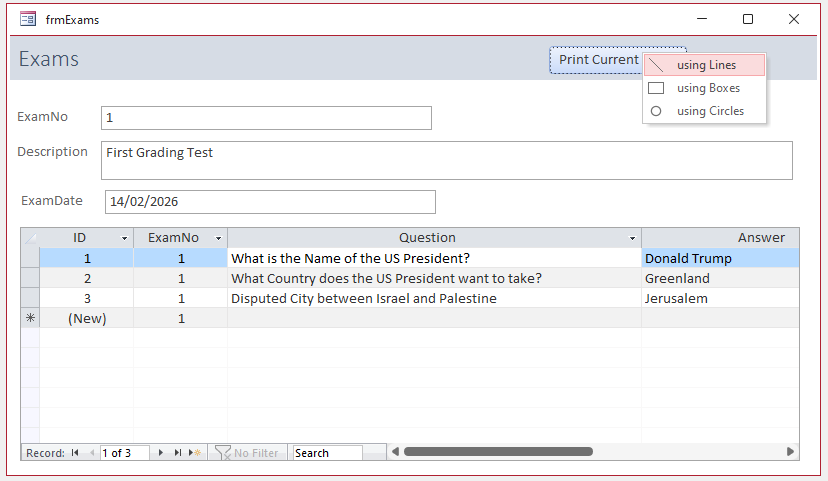
Task: Go to first record navigation arrow
Action: coord(75,453)
